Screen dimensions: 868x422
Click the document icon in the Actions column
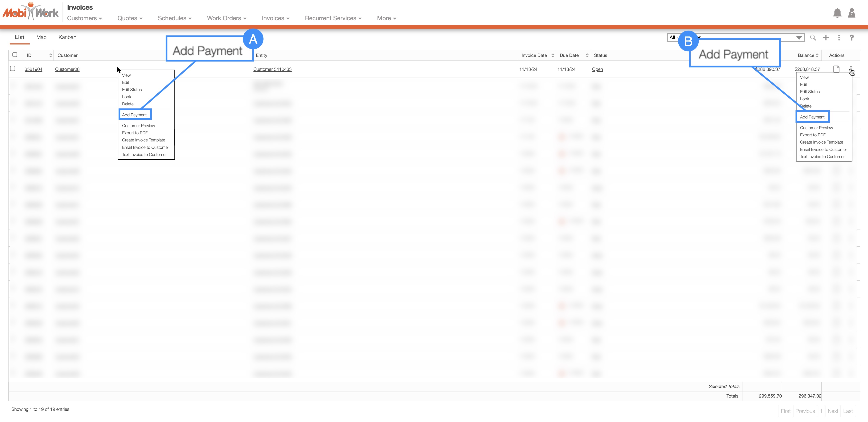[x=836, y=69]
